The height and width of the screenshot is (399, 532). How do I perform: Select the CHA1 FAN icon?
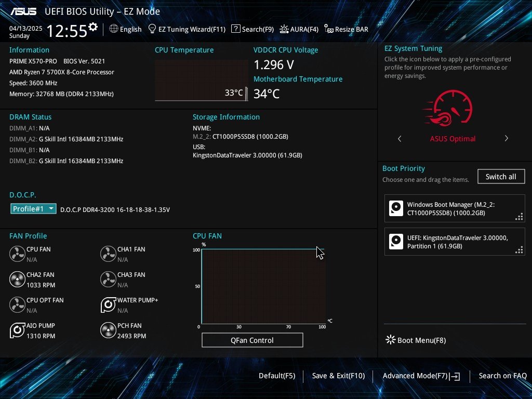tap(108, 254)
